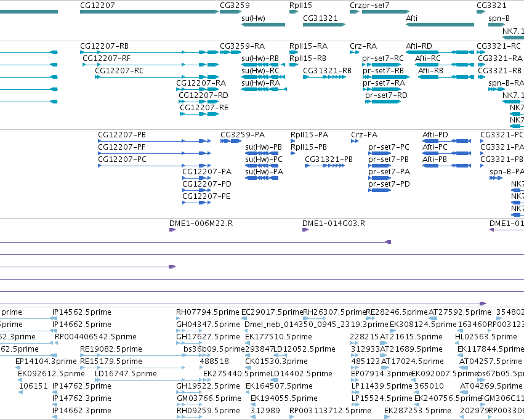This screenshot has width=524, height=420.
Task: Click the DME1-014G03.R clone label
Action: [334, 224]
